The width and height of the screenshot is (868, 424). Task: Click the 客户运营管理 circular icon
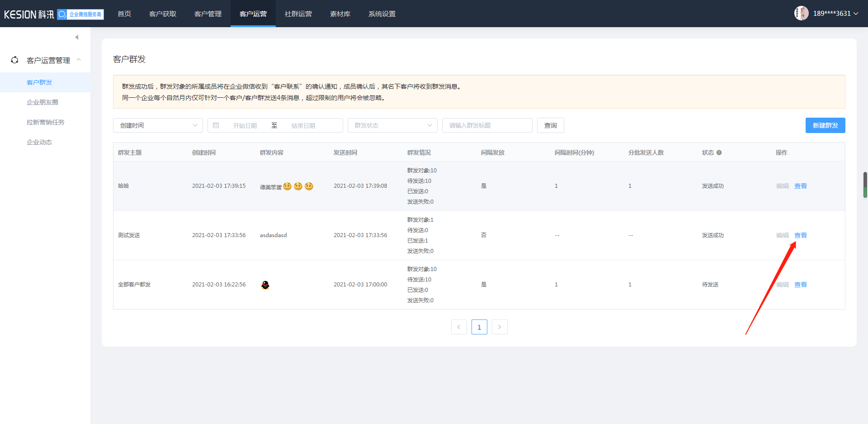(15, 60)
